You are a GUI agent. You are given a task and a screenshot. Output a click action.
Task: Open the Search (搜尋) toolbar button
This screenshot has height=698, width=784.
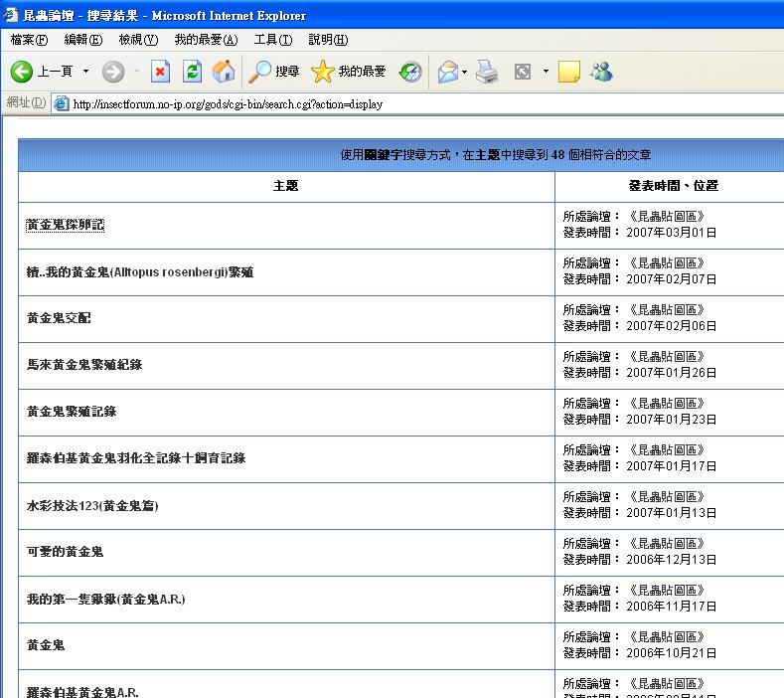(x=274, y=72)
